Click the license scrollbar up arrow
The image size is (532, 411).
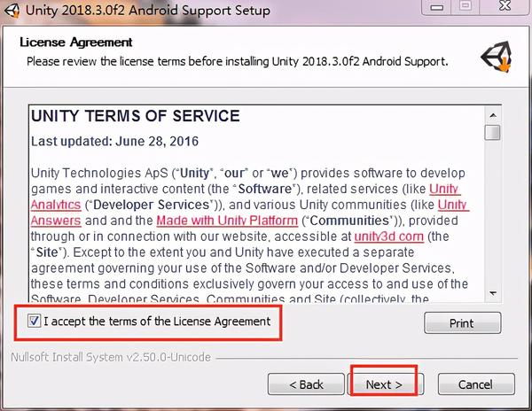[x=492, y=113]
